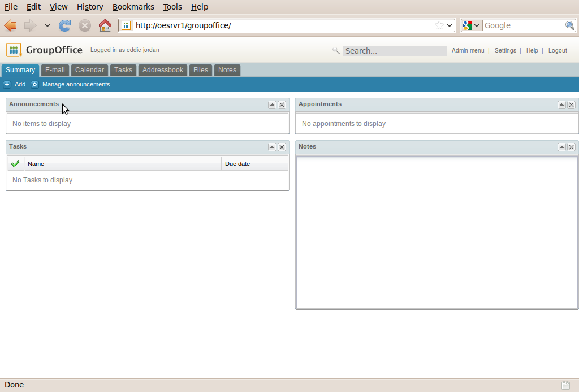Click 'No items to display' text

(42, 124)
